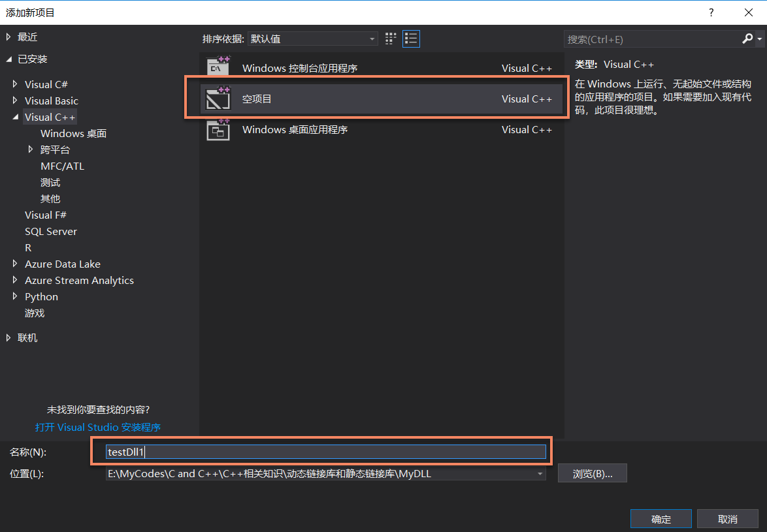Click the 取消 button

[727, 519]
